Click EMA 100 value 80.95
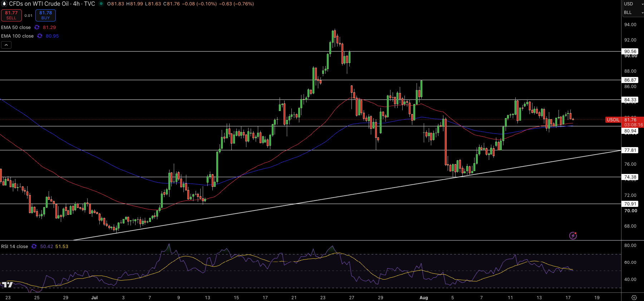This screenshot has width=644, height=301. [x=52, y=36]
